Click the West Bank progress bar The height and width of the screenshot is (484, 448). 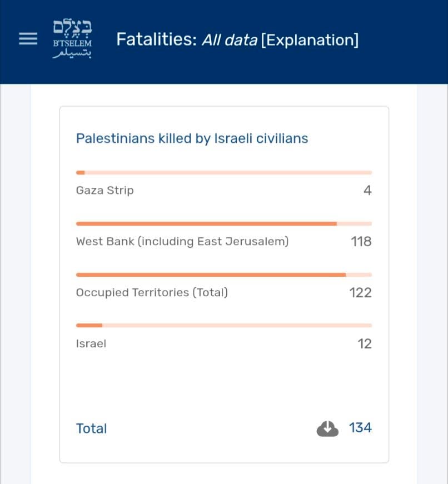224,223
